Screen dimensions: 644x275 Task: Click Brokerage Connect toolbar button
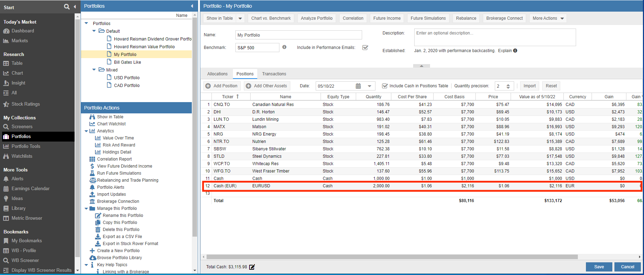[x=505, y=18]
